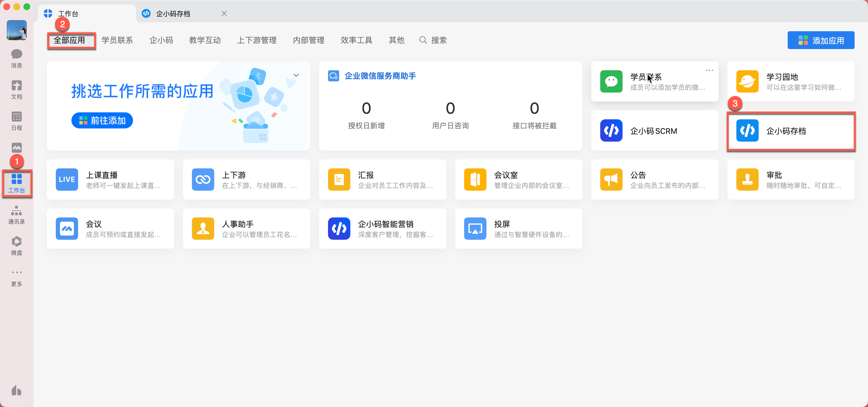Open the 公告 megaphone icon
The width and height of the screenshot is (868, 407).
click(611, 180)
